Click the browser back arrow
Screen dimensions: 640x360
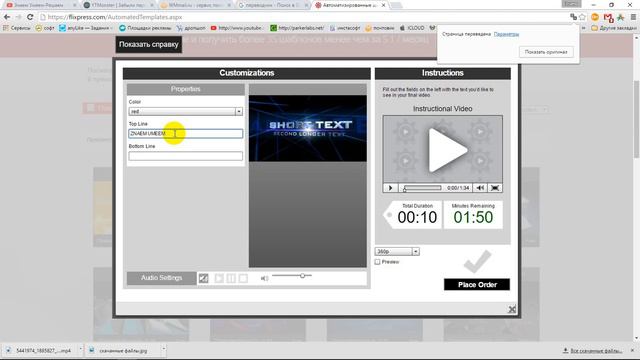point(7,17)
